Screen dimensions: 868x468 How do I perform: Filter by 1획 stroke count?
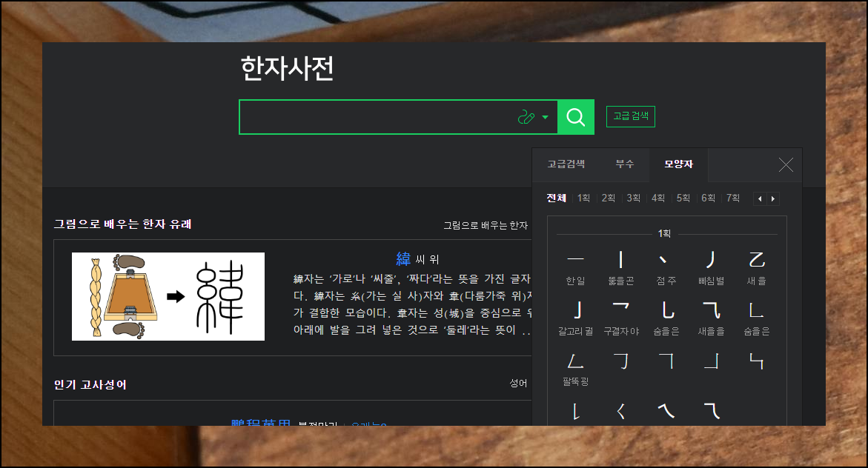point(583,198)
